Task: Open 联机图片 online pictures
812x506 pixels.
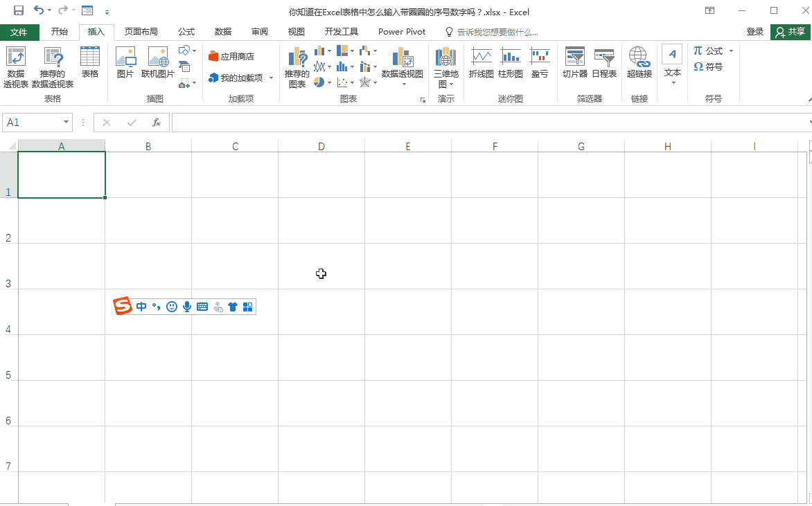Action: (158, 62)
